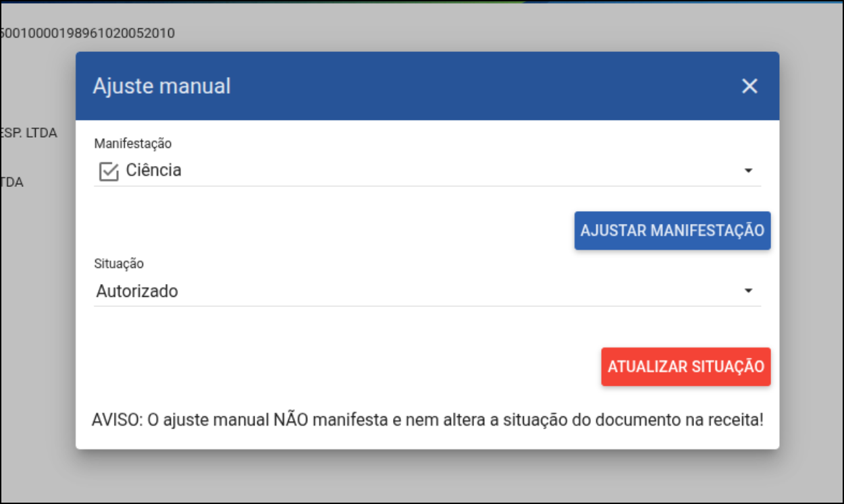
Task: Click the Ajuste manual dialog title
Action: pyautogui.click(x=161, y=86)
